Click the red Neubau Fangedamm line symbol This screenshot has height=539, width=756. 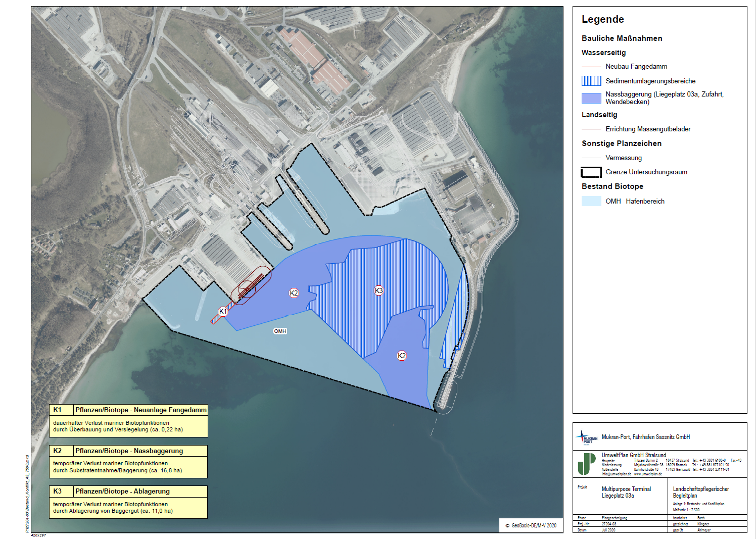[591, 67]
